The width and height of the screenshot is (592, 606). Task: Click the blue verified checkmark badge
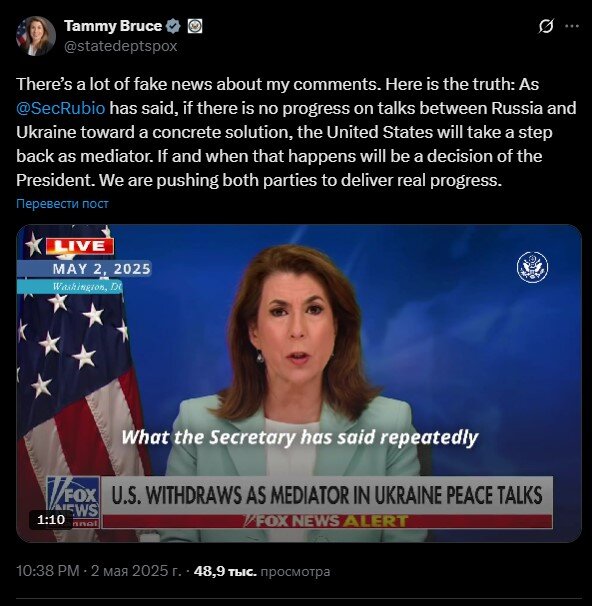173,26
